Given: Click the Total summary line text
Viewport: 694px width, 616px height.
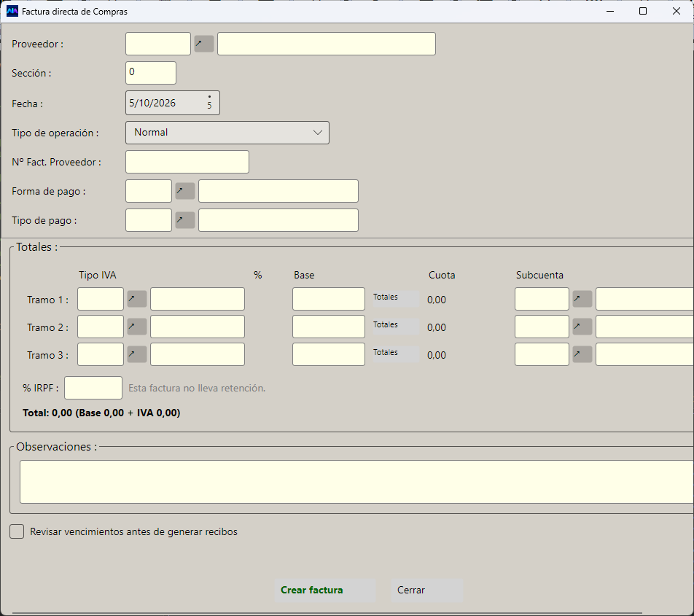Looking at the screenshot, I should [x=101, y=413].
